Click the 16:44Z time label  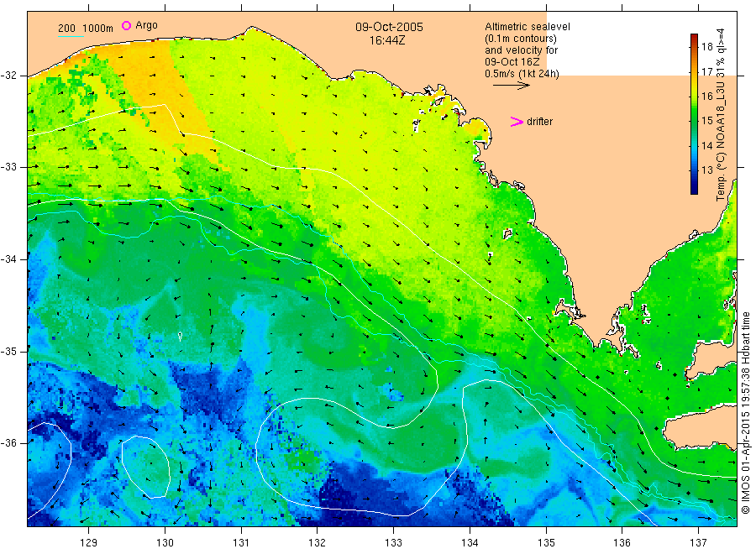pyautogui.click(x=387, y=40)
